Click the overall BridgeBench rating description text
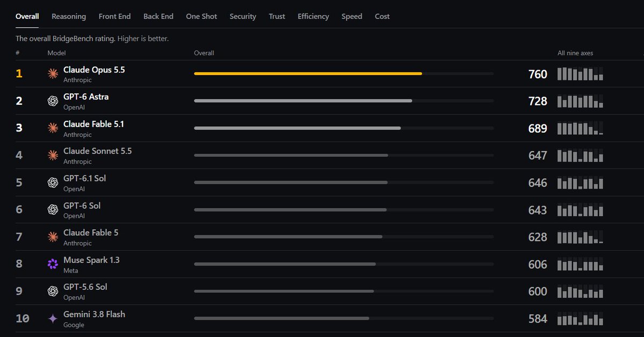Screen dimensions: 644x337 (x=92, y=39)
